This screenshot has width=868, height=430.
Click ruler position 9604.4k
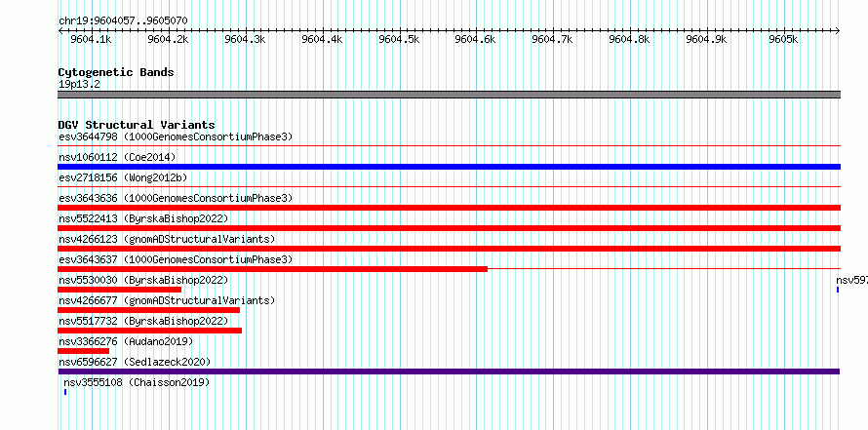[322, 39]
